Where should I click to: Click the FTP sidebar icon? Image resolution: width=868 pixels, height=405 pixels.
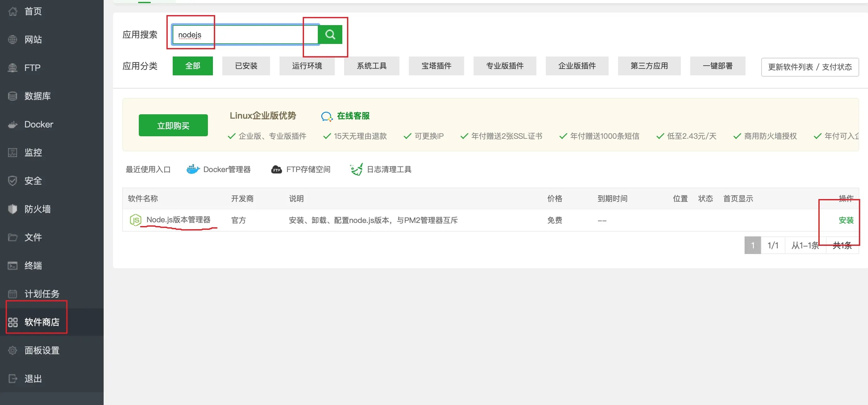[x=13, y=68]
